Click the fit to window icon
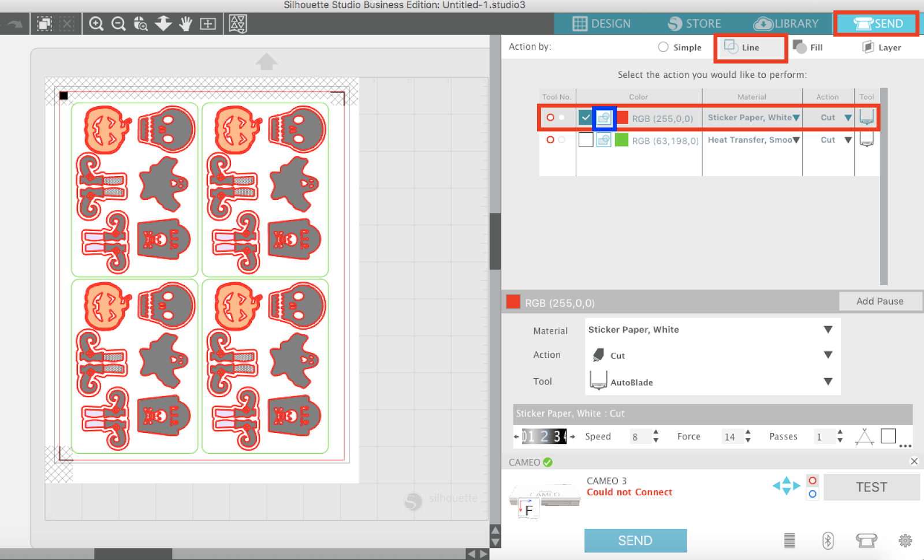Screen dimensions: 924x560 [208, 24]
